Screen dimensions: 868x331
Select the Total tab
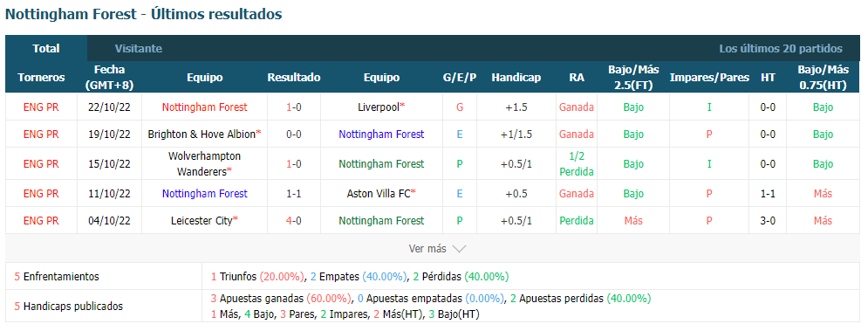point(46,48)
